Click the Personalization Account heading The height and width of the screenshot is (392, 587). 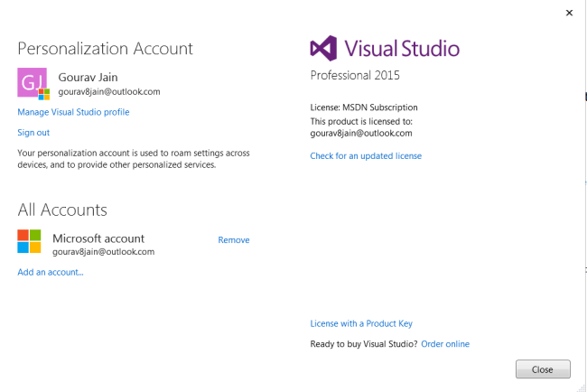coord(106,49)
